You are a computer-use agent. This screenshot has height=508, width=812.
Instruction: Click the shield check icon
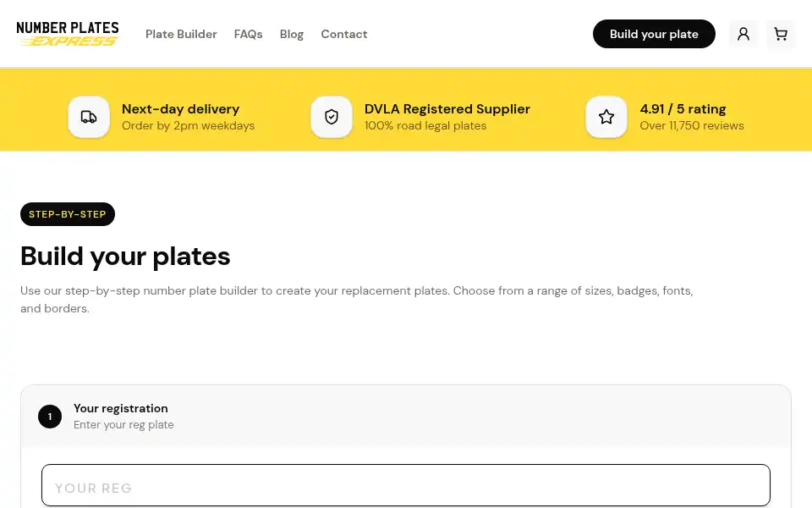[332, 117]
